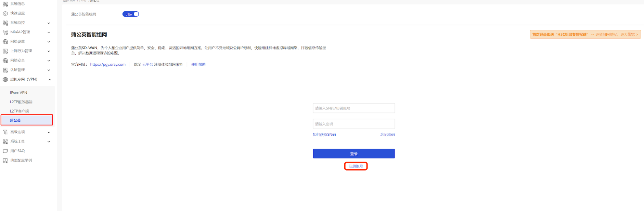Click the MiniAP管理 antenna icon
This screenshot has height=211, width=644.
point(5,32)
